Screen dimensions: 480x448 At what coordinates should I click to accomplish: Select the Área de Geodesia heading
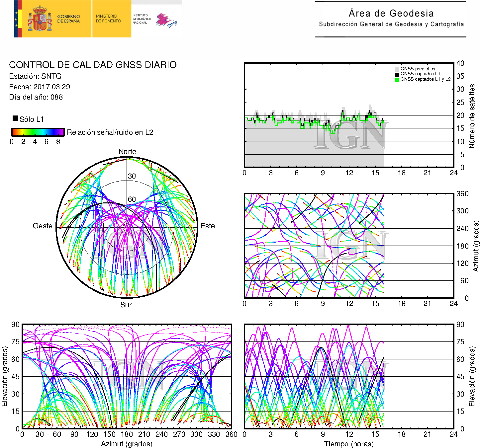point(391,13)
